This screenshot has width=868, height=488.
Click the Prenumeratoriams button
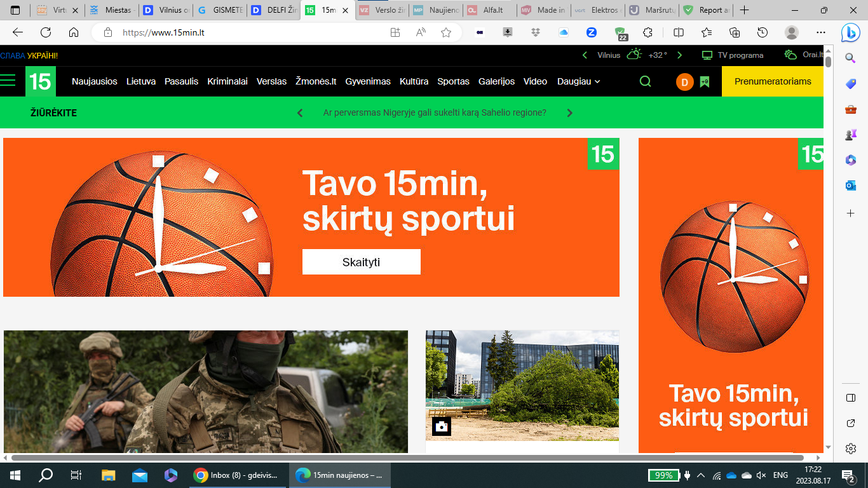coord(772,81)
